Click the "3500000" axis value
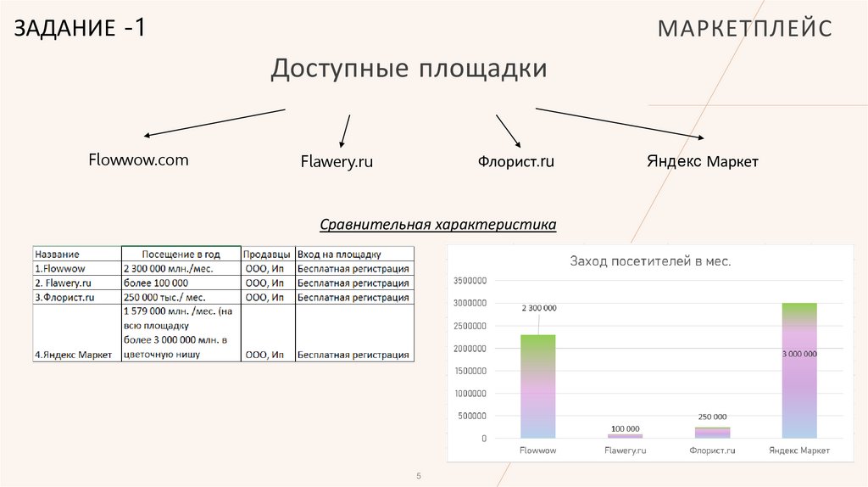The width and height of the screenshot is (868, 487). 470,281
